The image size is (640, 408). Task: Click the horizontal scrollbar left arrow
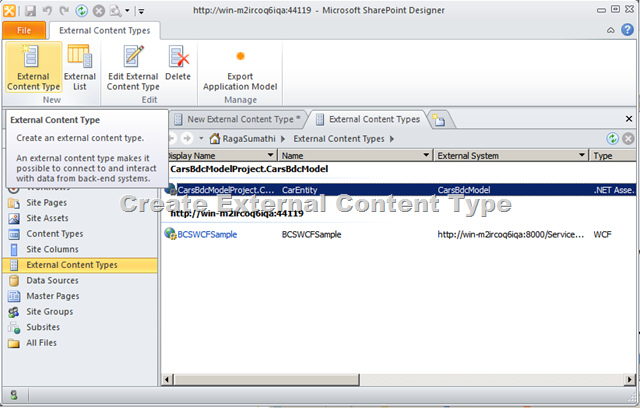coord(167,379)
